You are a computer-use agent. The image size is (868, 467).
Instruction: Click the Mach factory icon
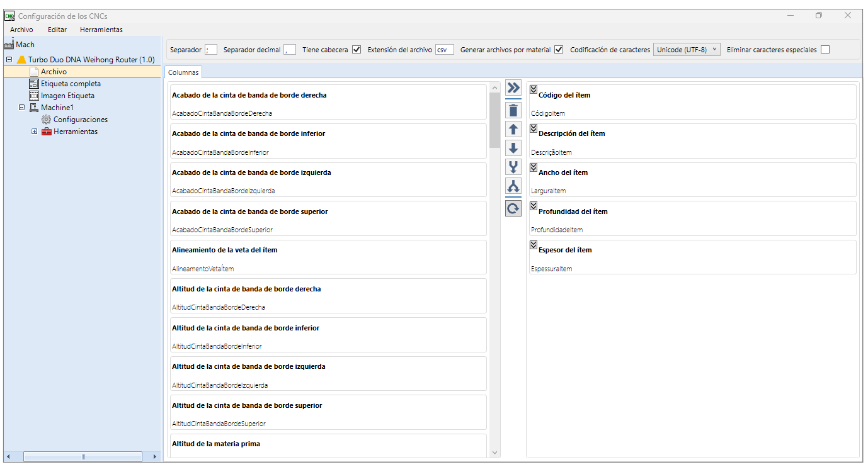pyautogui.click(x=9, y=45)
